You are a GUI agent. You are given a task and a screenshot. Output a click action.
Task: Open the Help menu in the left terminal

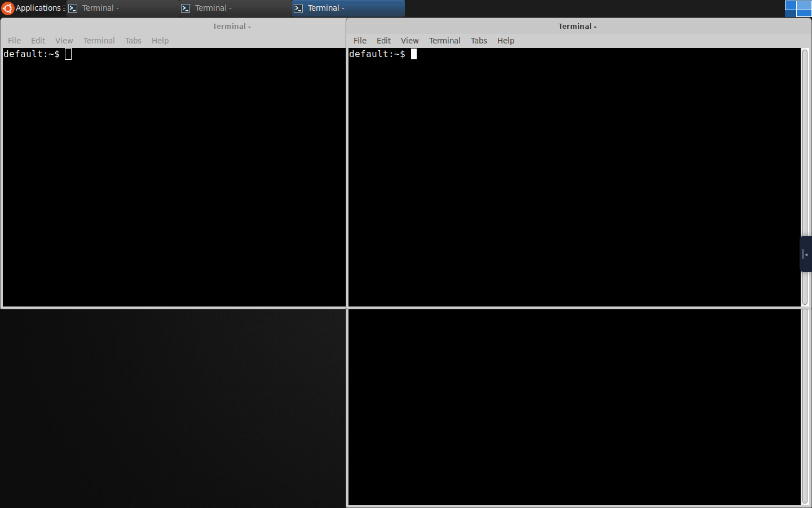coord(160,41)
